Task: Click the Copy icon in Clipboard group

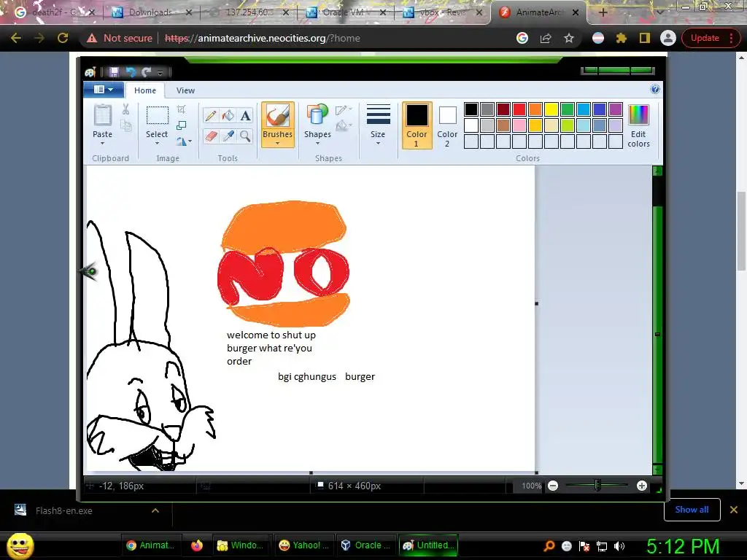Action: (125, 125)
